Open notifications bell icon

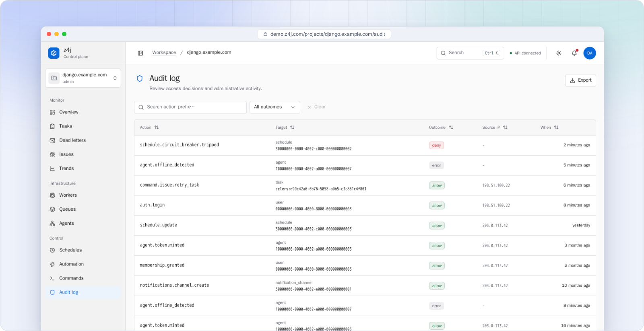pyautogui.click(x=574, y=53)
